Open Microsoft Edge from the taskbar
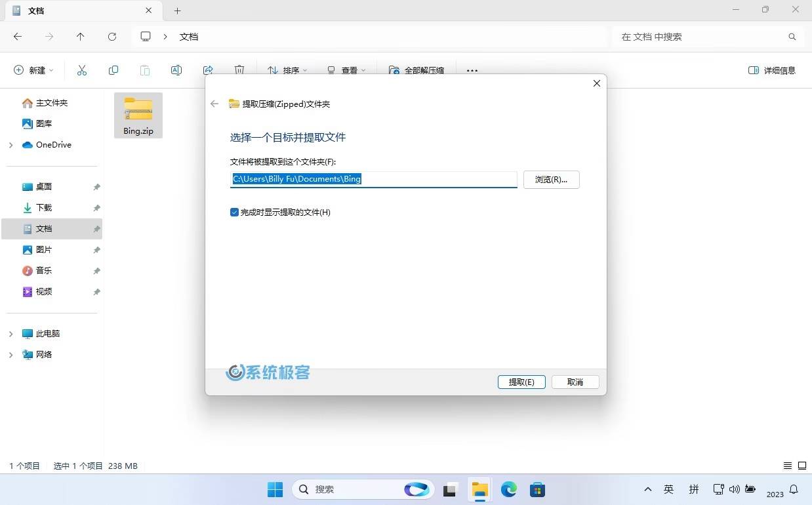This screenshot has height=505, width=812. tap(509, 489)
